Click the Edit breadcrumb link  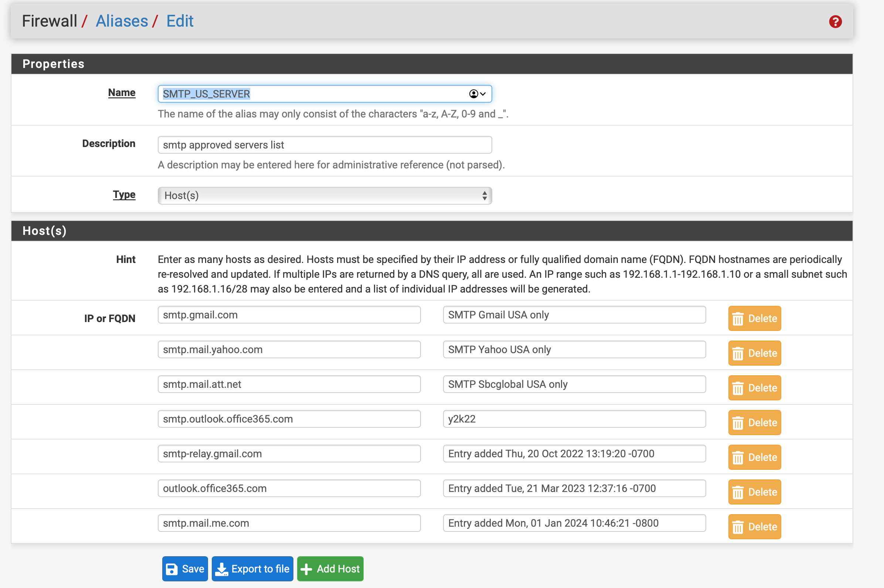180,21
